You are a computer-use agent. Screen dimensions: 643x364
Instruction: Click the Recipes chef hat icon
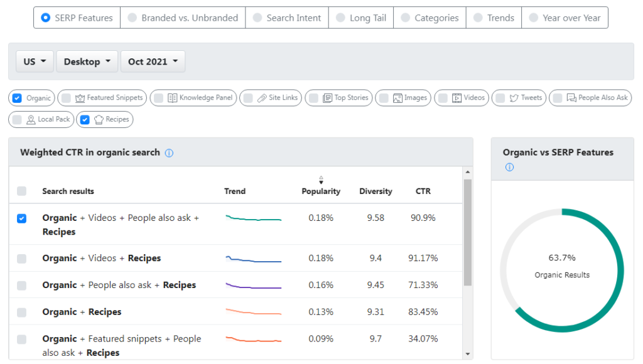tap(98, 119)
